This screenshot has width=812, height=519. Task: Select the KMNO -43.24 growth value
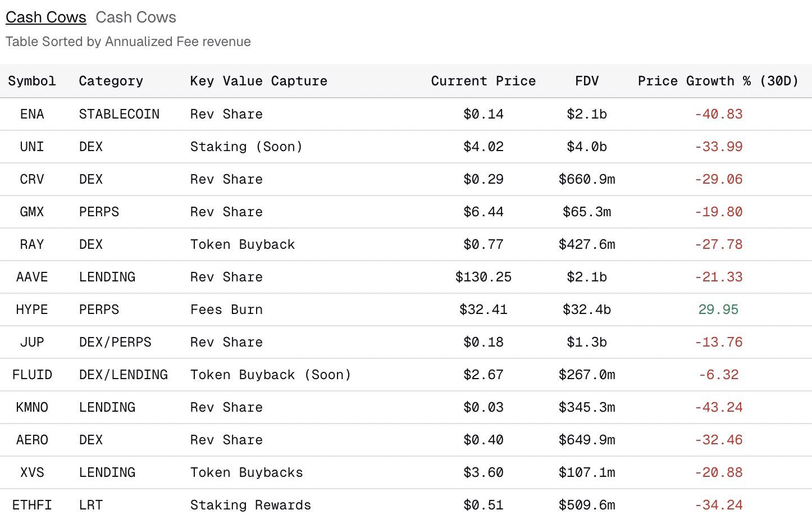[x=718, y=407]
